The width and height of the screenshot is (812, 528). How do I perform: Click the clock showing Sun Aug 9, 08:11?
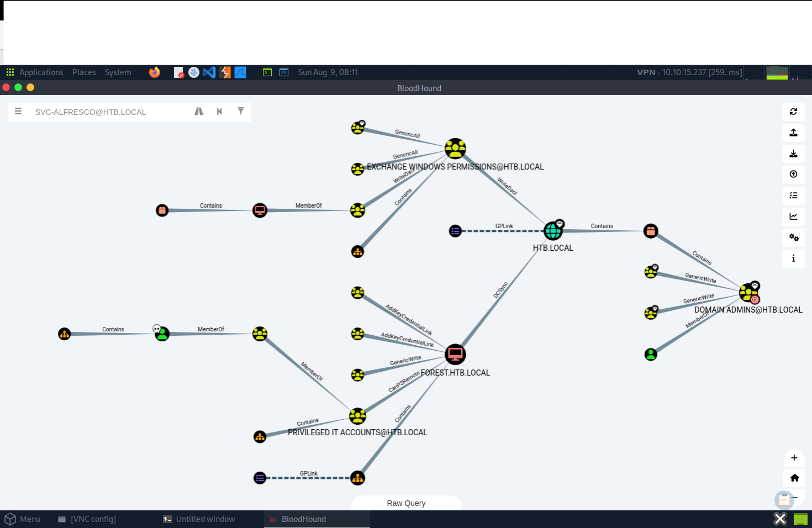328,72
